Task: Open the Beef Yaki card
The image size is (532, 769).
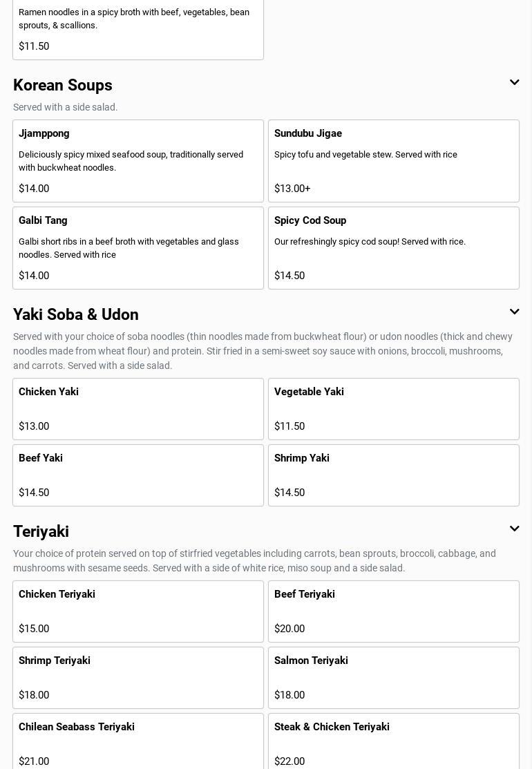Action: (x=138, y=475)
